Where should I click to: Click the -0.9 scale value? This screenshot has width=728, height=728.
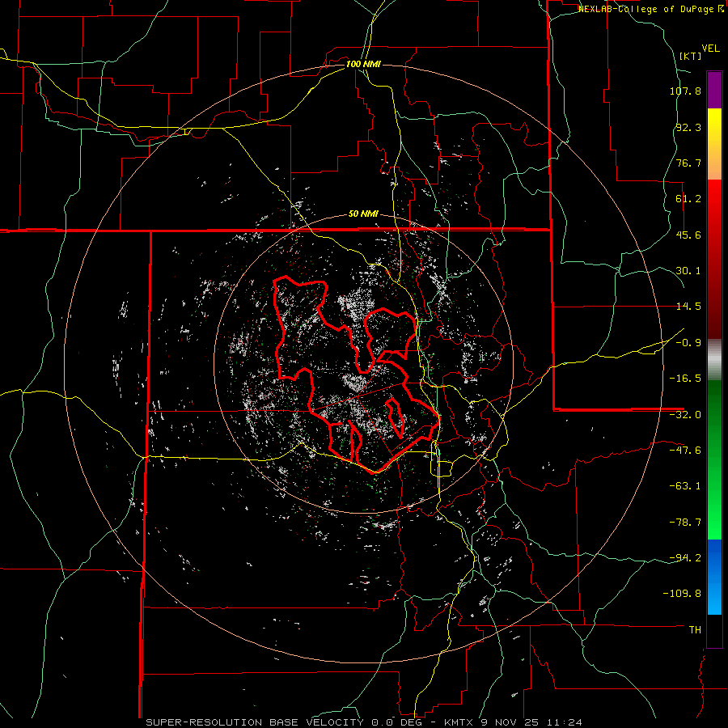coord(688,342)
